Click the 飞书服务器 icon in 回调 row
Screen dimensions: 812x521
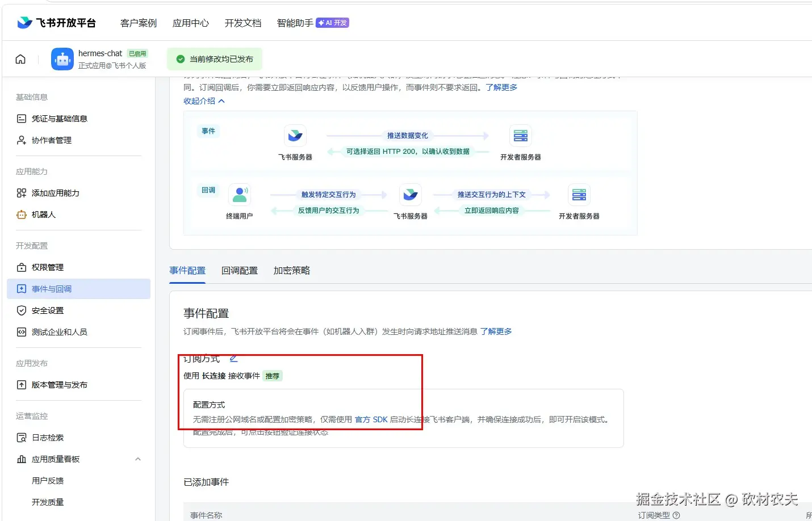coord(411,195)
